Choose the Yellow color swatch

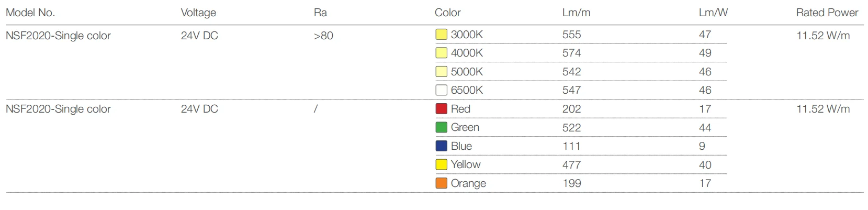click(x=441, y=164)
